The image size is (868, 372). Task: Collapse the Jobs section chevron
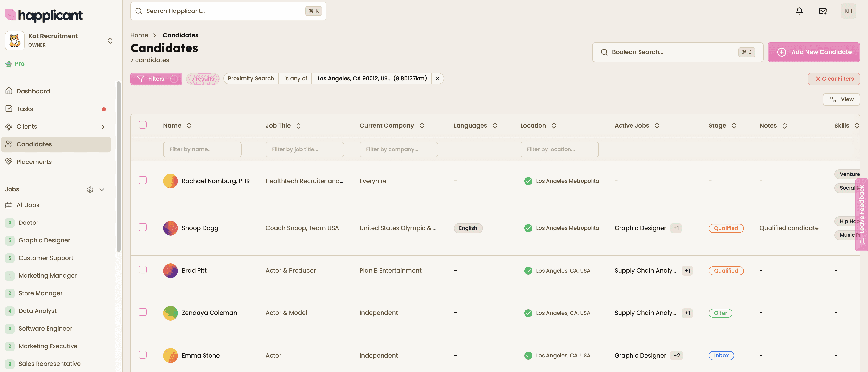coord(102,189)
